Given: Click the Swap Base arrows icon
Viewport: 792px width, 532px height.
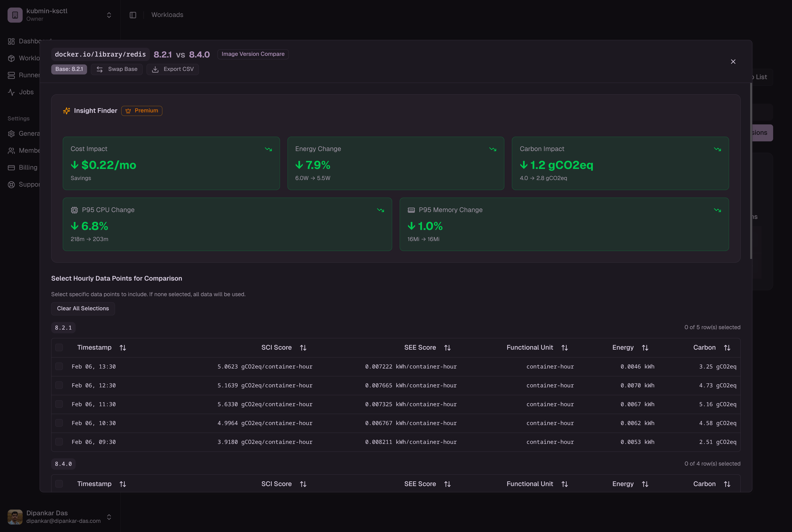Looking at the screenshot, I should 99,69.
